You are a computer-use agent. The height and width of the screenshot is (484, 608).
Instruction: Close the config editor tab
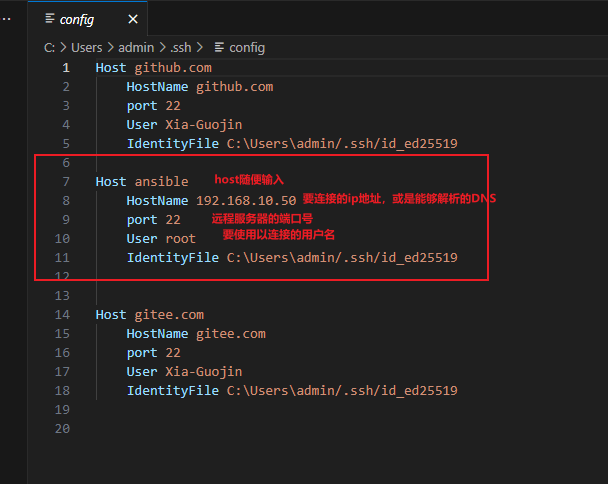(133, 19)
